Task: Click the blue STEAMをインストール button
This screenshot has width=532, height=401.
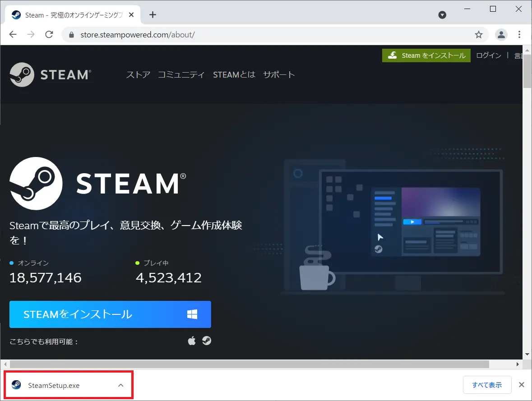Action: [x=110, y=314]
